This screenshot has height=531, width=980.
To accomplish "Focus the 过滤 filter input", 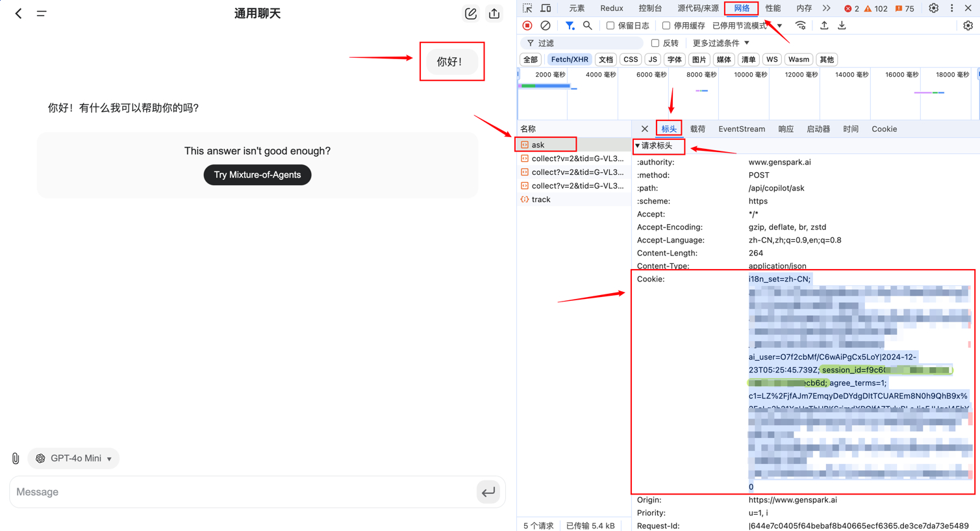I will pos(581,43).
